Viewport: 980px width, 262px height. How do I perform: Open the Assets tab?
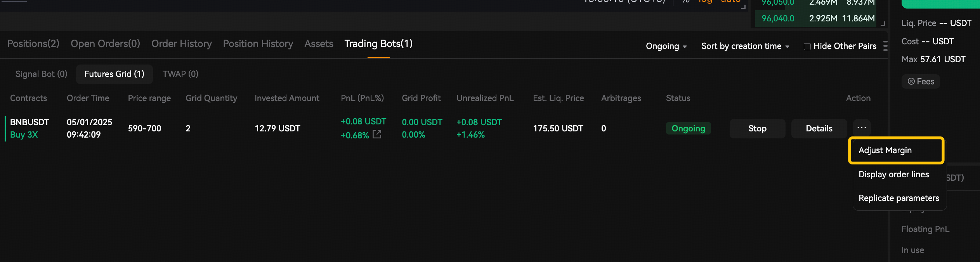[319, 44]
